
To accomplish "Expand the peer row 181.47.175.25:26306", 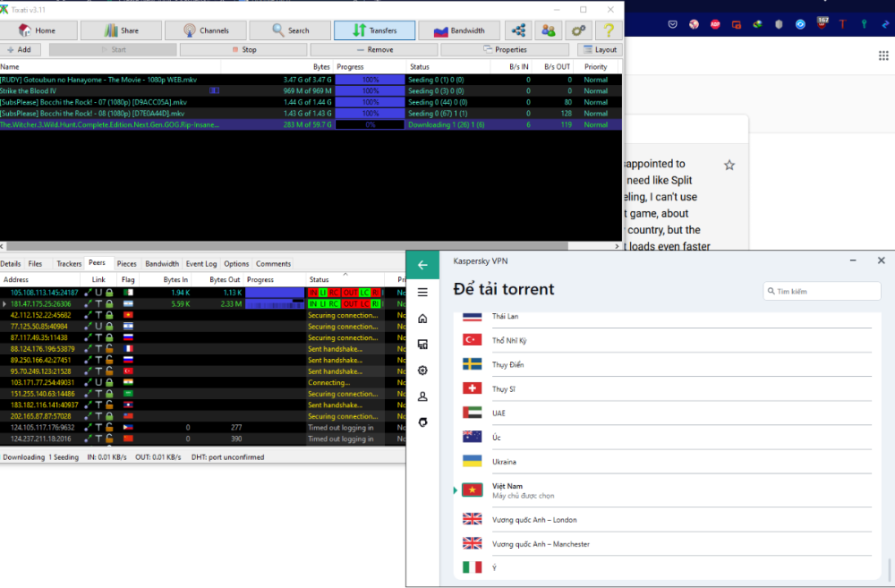I will tap(4, 303).
